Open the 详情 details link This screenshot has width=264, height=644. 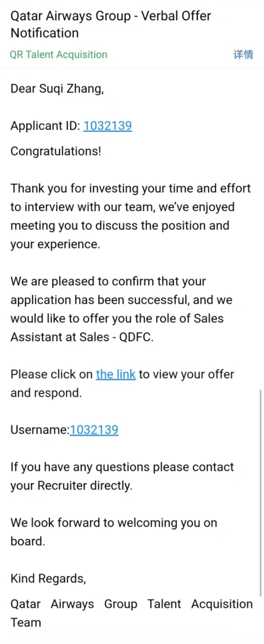click(243, 55)
